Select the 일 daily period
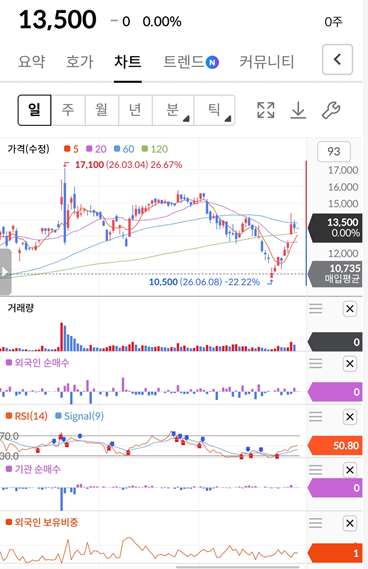The width and height of the screenshot is (368, 569). (x=34, y=110)
